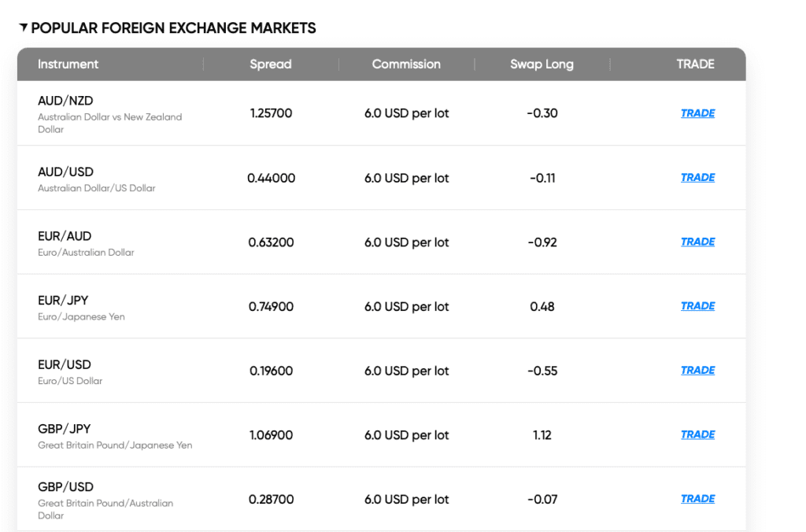Trade the EUR/USD pair via its link
The image size is (806, 532).
click(697, 370)
